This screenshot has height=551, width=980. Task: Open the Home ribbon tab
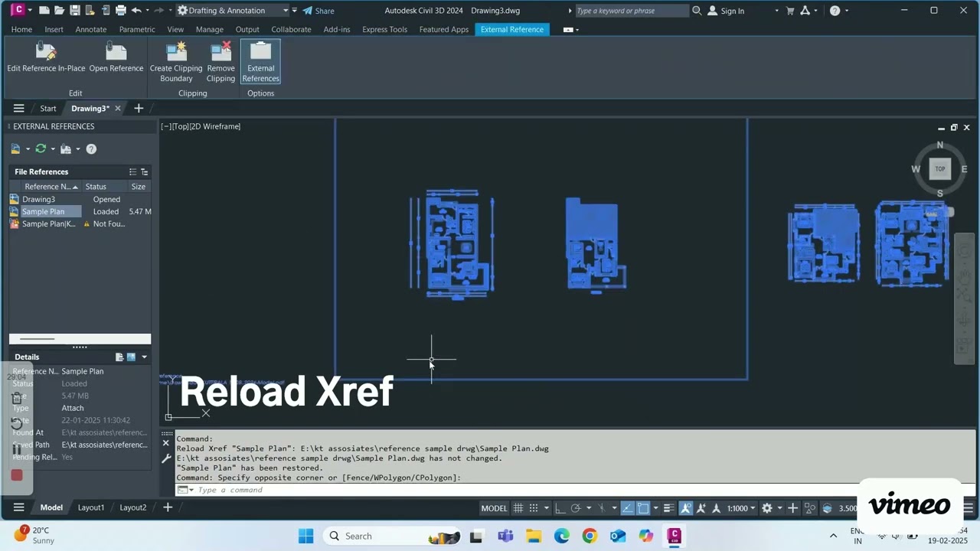tap(21, 29)
